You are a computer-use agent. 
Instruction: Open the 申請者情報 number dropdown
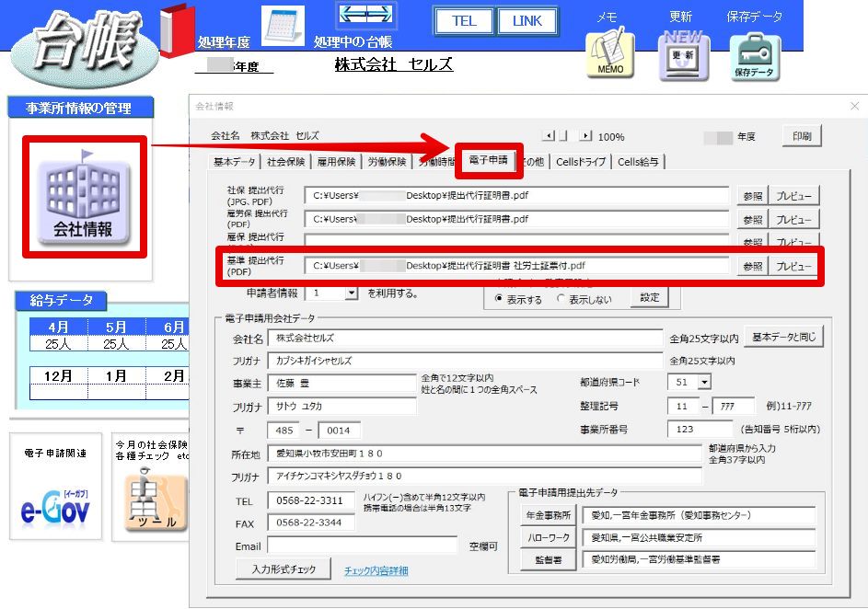click(351, 293)
